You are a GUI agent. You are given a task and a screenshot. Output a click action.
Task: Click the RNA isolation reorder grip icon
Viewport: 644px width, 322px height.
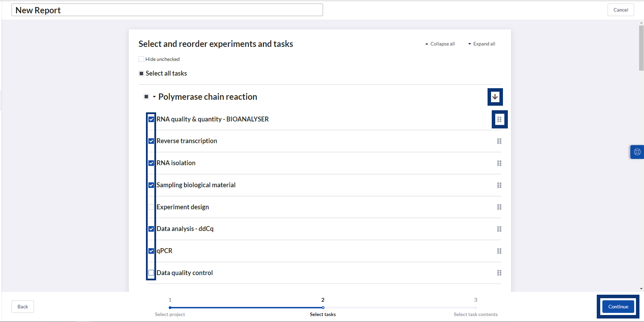tap(499, 163)
